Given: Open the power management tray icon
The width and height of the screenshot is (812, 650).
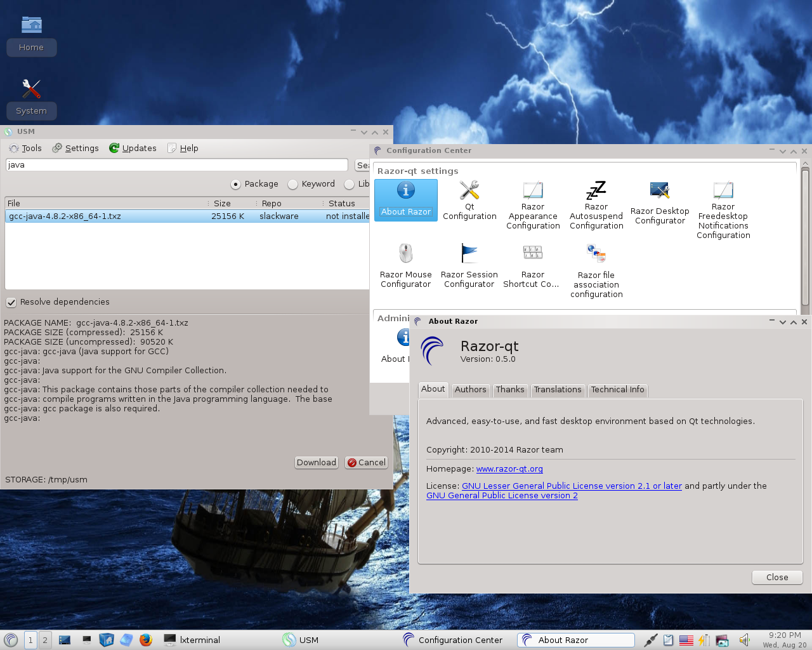Looking at the screenshot, I should pos(704,640).
